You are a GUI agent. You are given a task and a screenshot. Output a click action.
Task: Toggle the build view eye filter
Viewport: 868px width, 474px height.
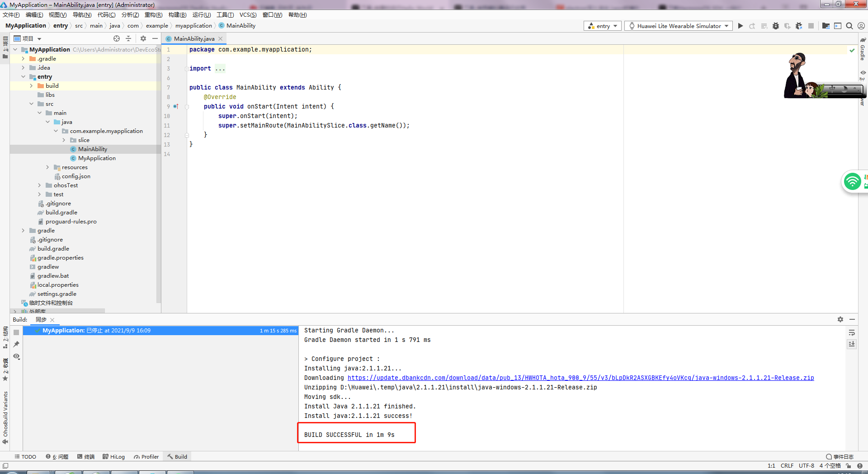tap(16, 356)
